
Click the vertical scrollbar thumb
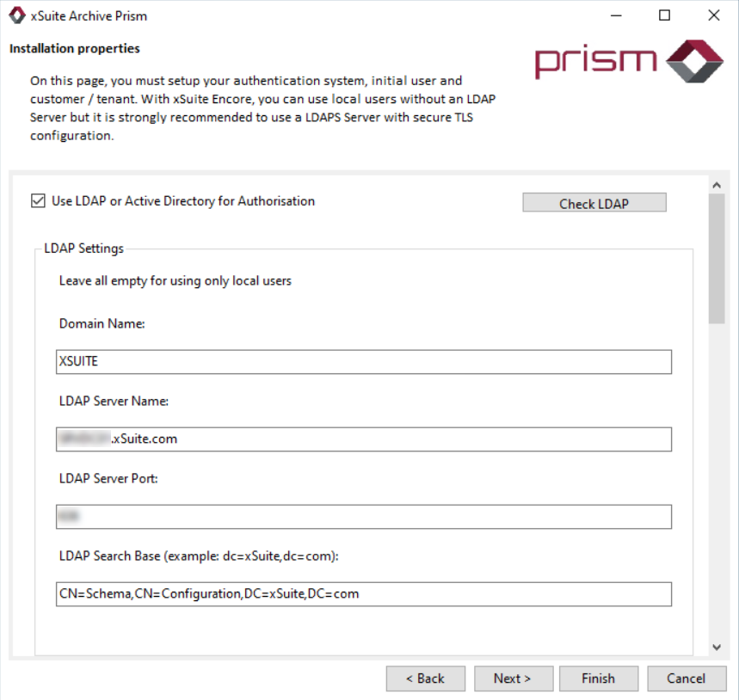click(x=717, y=258)
